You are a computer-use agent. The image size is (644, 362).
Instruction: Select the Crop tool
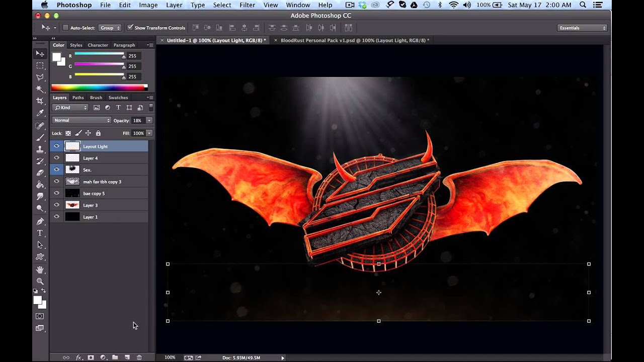40,101
